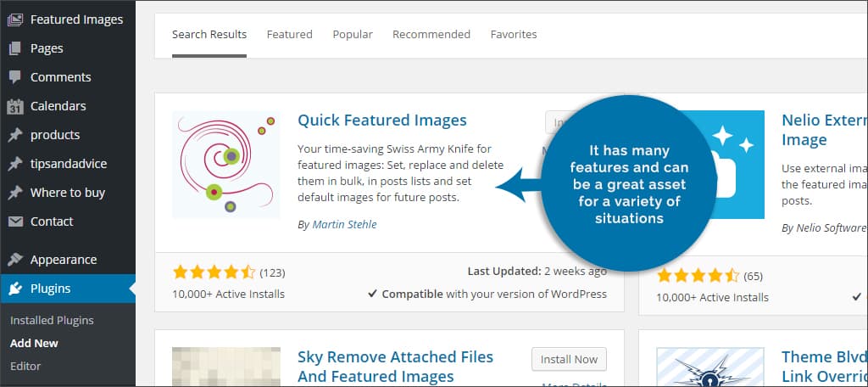Open Quick Featured Images plugin title
Image resolution: width=868 pixels, height=387 pixels.
coord(382,121)
